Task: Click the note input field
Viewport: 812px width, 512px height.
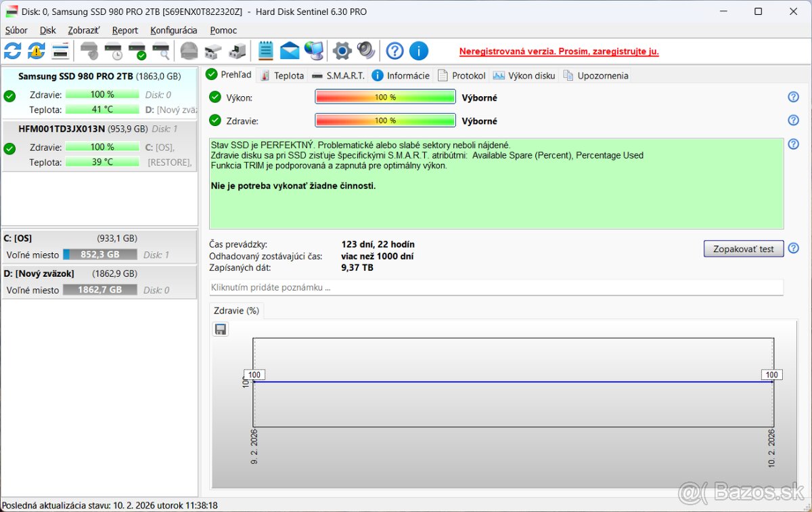Action: (x=496, y=288)
